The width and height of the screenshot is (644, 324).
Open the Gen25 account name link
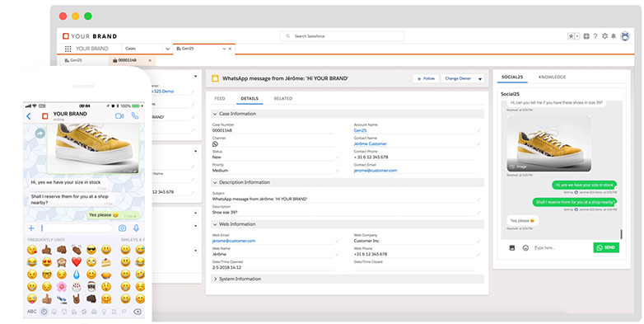coord(360,130)
